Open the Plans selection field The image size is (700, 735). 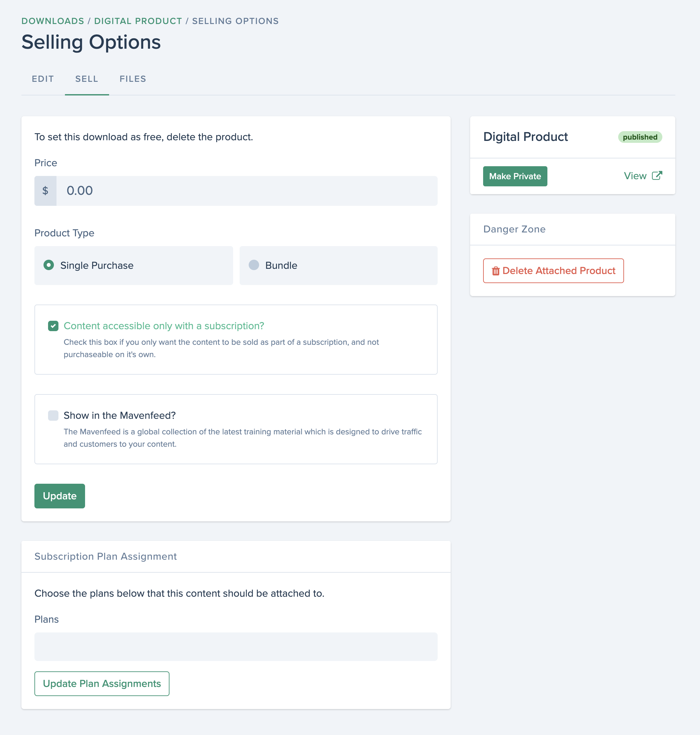pos(236,647)
